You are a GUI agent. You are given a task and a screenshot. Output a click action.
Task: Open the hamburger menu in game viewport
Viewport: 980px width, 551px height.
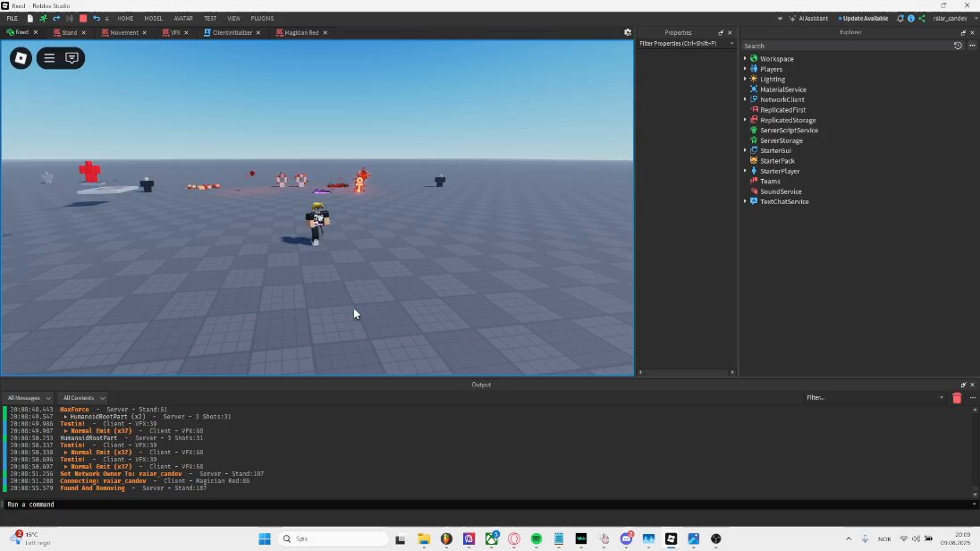tap(49, 58)
